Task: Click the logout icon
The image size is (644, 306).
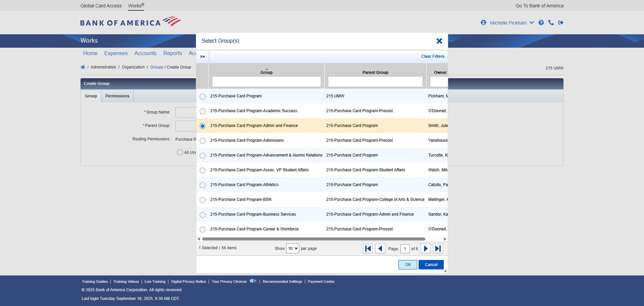Action: pyautogui.click(x=561, y=23)
